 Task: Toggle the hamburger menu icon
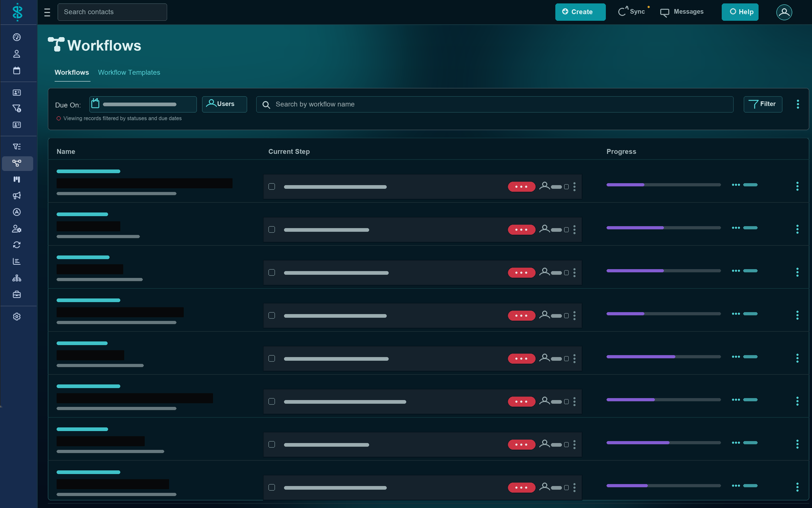click(47, 13)
